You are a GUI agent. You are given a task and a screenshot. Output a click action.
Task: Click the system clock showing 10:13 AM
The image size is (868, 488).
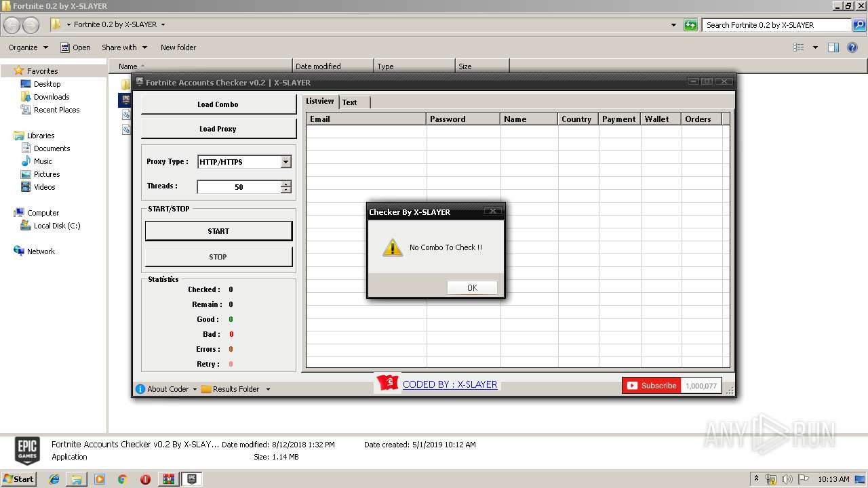(x=833, y=479)
